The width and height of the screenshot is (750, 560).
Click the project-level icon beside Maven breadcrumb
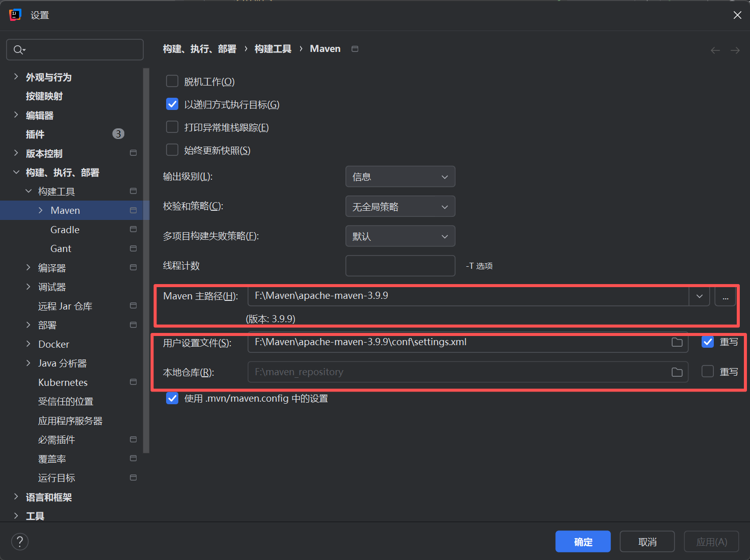[x=355, y=49]
